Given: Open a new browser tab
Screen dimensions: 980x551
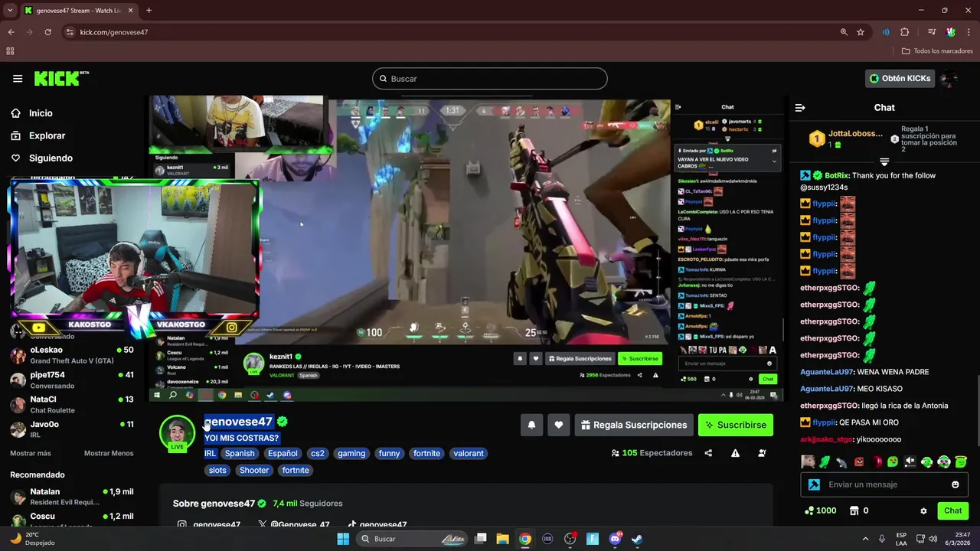Looking at the screenshot, I should (x=149, y=11).
